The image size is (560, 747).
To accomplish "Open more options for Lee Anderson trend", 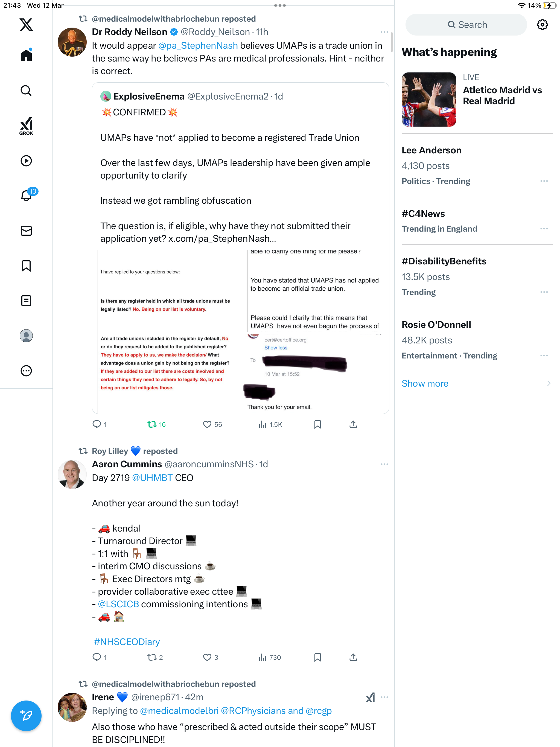I will pos(544,181).
